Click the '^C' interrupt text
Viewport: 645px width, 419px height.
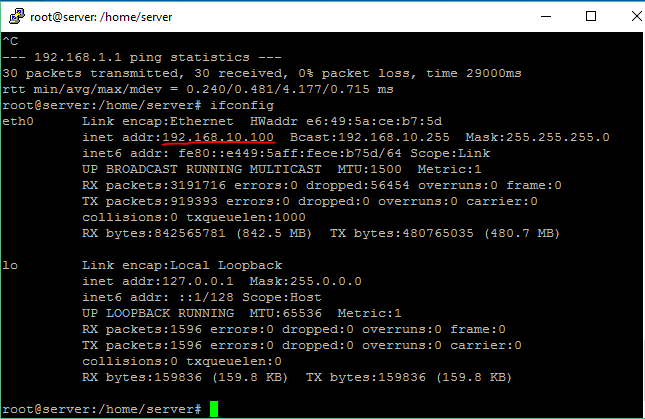pos(10,41)
